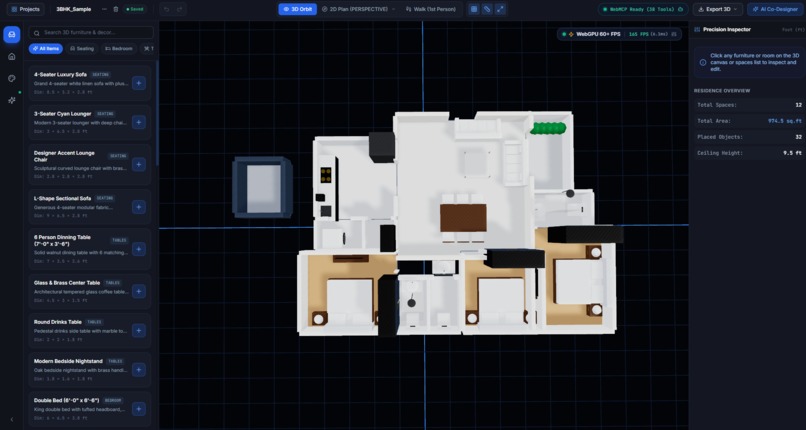Viewport: 806px width, 430px height.
Task: Switch to 3D Orbit view
Action: (x=298, y=9)
